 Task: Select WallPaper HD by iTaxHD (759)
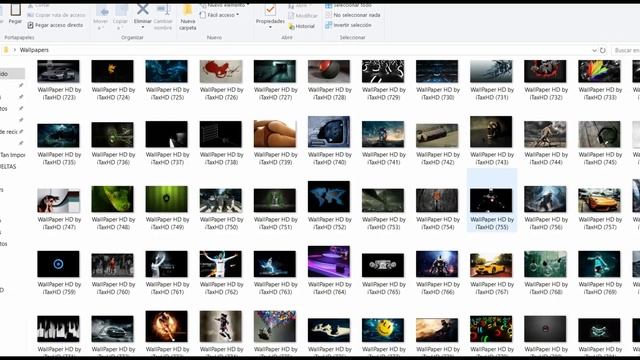click(x=59, y=273)
